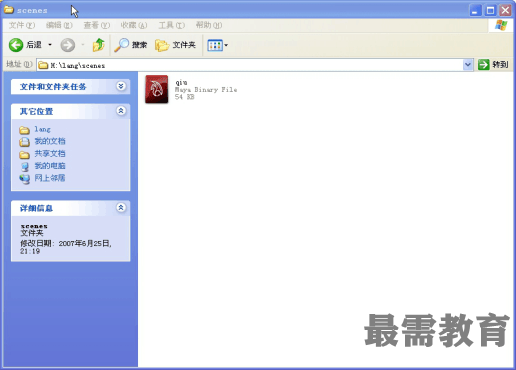Viewport: 516px width, 370px height.
Task: Click the 其它位置 header text
Action: click(x=36, y=111)
